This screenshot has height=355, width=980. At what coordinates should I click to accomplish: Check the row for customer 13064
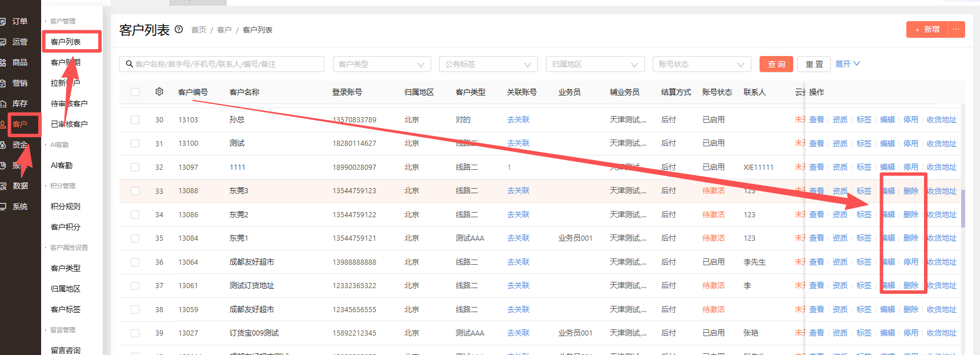coord(135,262)
